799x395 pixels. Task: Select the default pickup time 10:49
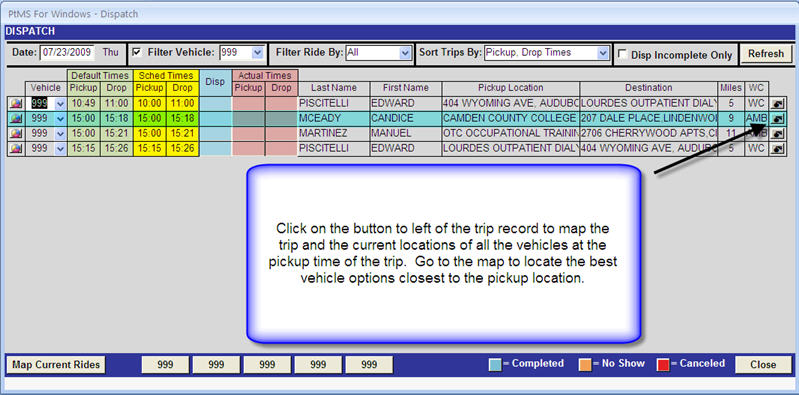tap(84, 104)
